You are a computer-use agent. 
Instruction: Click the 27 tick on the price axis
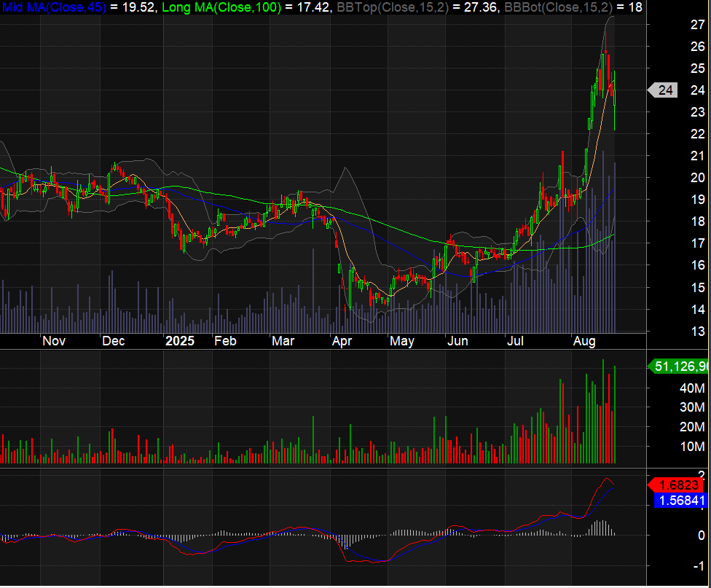(697, 24)
